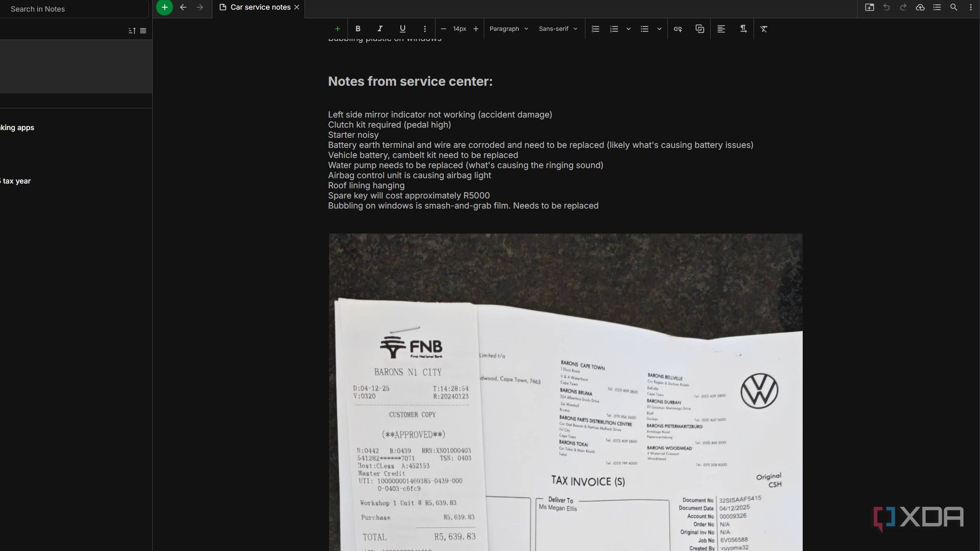Viewport: 980px width, 551px height.
Task: Go forward with the right arrow
Action: 200,7
